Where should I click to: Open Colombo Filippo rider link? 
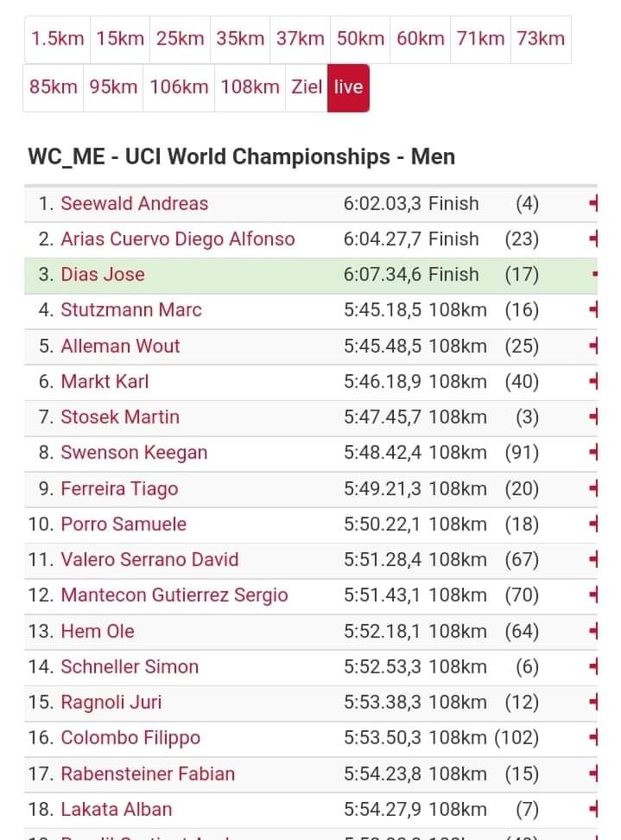pyautogui.click(x=130, y=738)
